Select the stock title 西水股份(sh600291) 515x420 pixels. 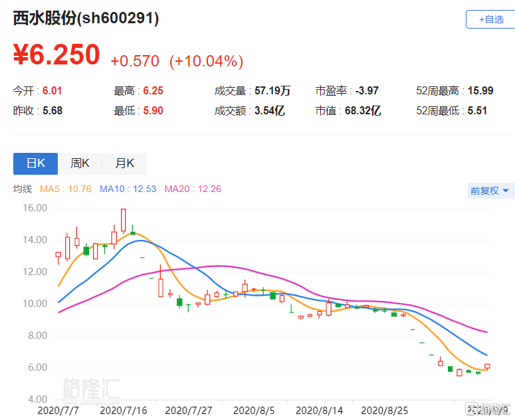[x=86, y=18]
